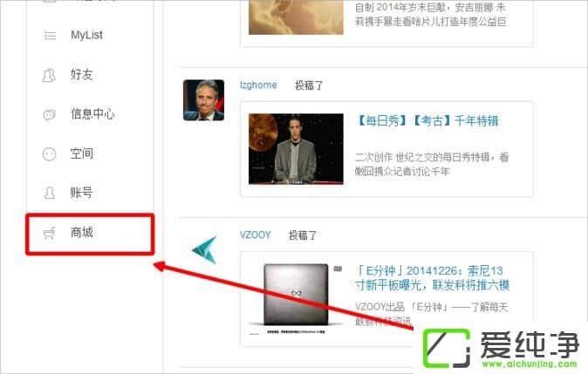Click the 账号 account icon

pyautogui.click(x=50, y=194)
